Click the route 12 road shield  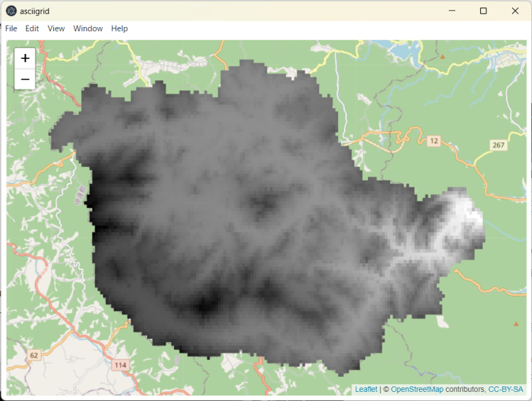click(434, 141)
